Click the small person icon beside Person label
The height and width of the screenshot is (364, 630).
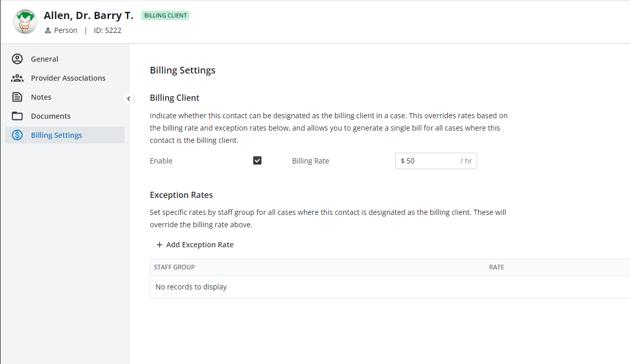pos(48,31)
